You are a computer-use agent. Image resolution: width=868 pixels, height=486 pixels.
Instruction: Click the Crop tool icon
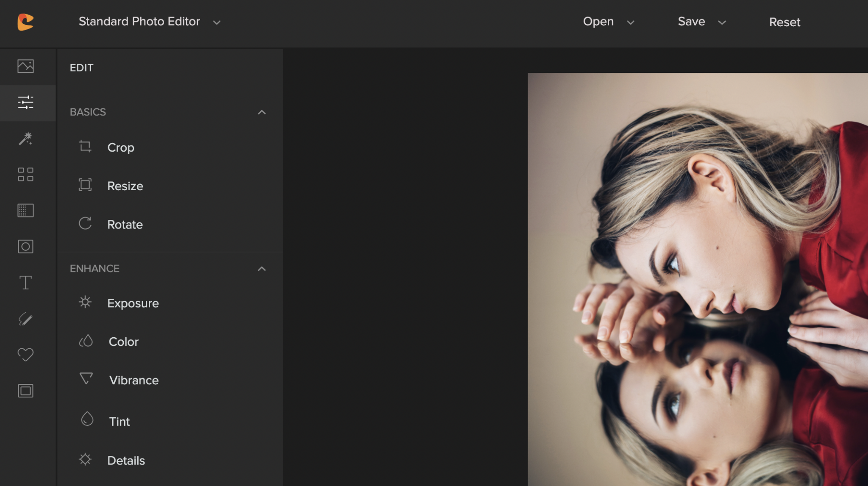click(x=85, y=147)
